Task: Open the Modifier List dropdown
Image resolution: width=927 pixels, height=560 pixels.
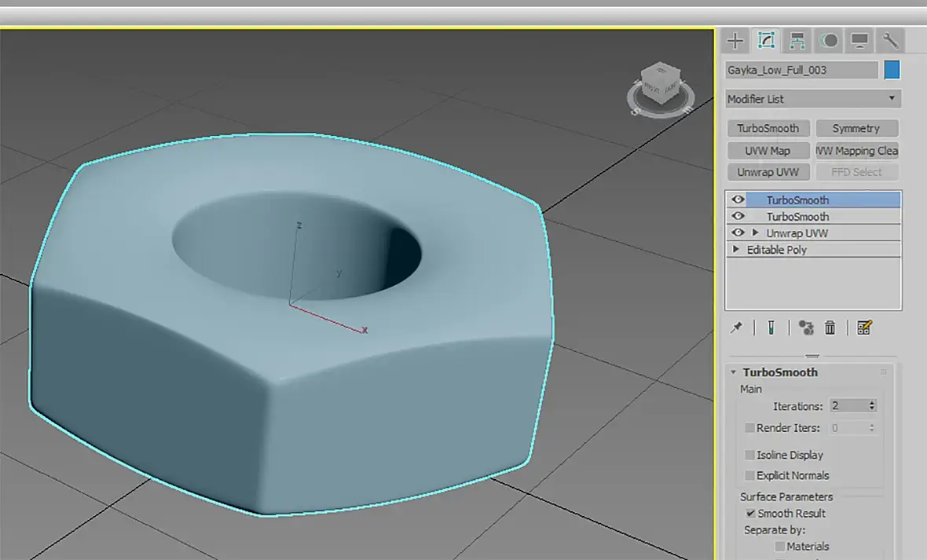Action: pyautogui.click(x=813, y=99)
